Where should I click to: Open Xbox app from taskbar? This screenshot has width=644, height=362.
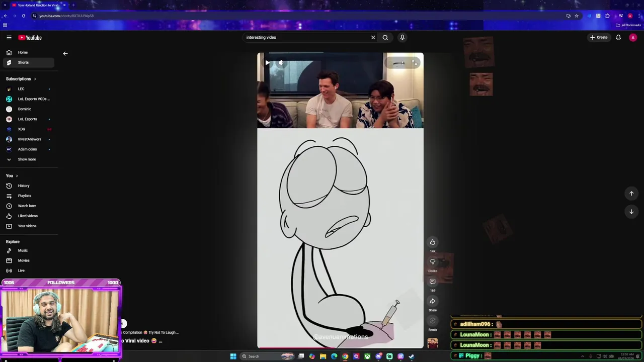point(367,356)
